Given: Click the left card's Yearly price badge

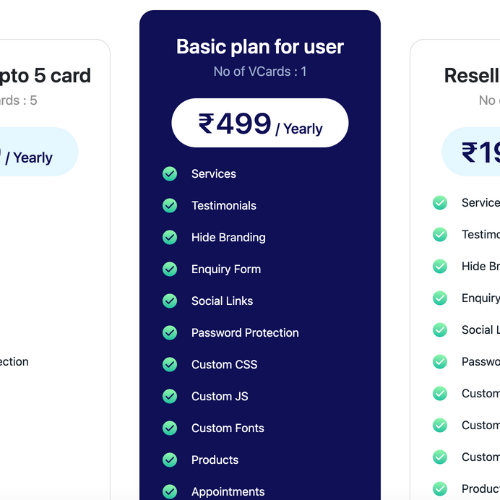Looking at the screenshot, I should pyautogui.click(x=39, y=152).
